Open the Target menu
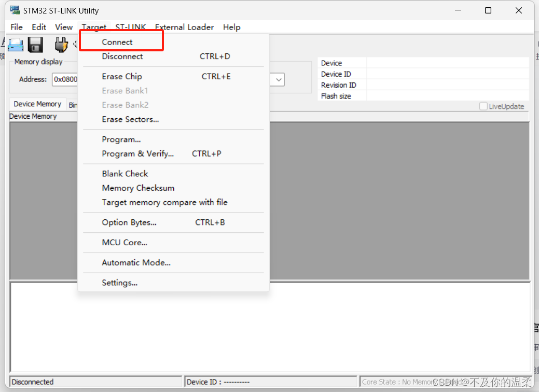 click(94, 27)
